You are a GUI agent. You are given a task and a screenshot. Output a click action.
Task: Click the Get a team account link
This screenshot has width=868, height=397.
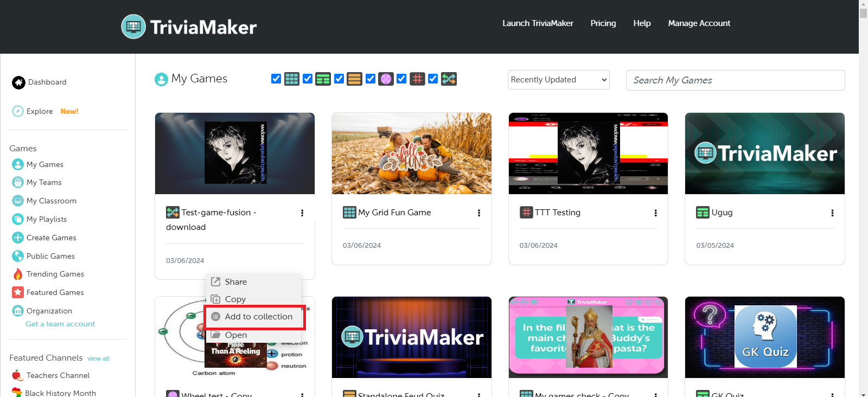point(60,324)
